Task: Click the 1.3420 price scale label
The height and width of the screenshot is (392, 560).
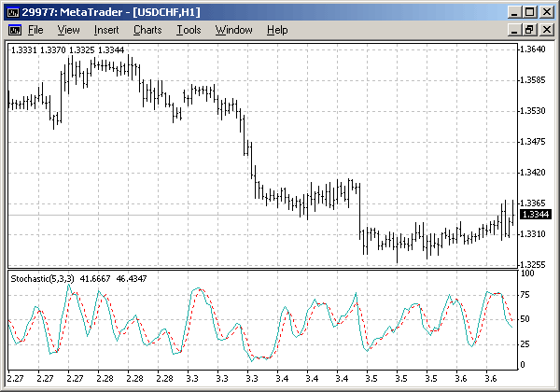Action: (x=533, y=173)
